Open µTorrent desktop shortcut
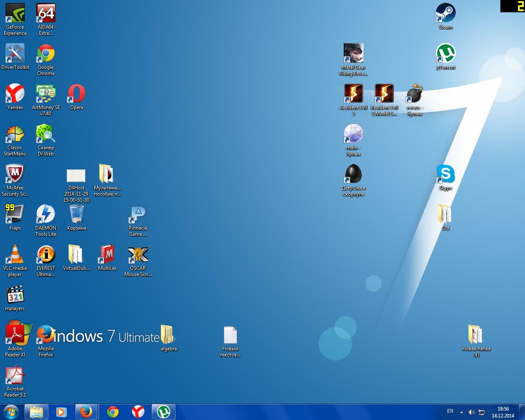Screen dimensions: 525x420 (445, 57)
